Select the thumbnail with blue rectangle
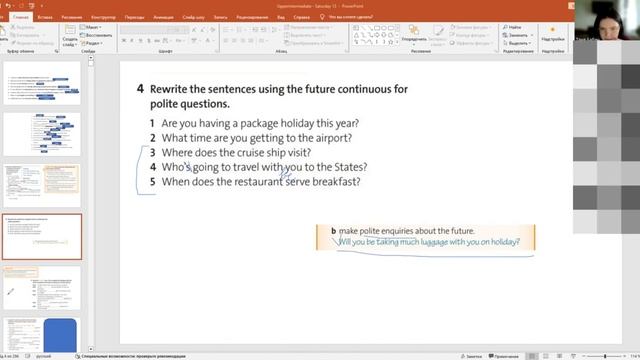 pos(42,335)
